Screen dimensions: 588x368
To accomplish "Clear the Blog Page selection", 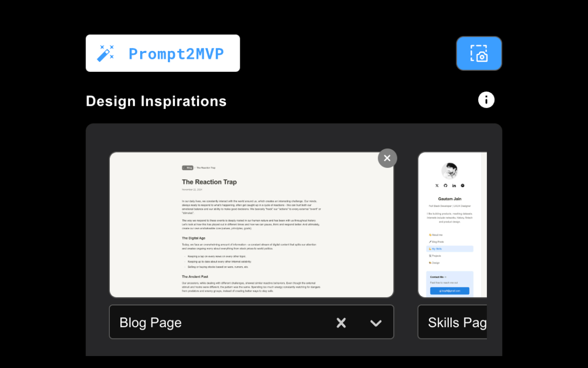I will 341,323.
